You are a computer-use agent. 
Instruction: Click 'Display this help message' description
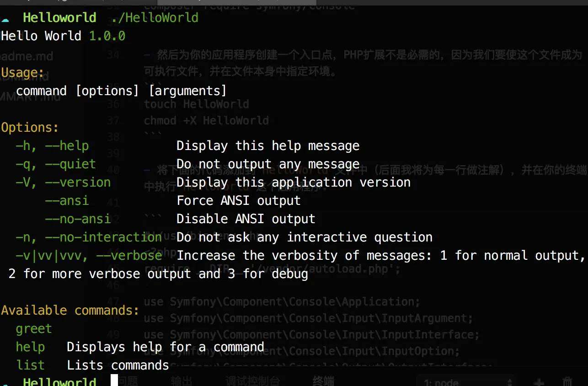point(268,146)
